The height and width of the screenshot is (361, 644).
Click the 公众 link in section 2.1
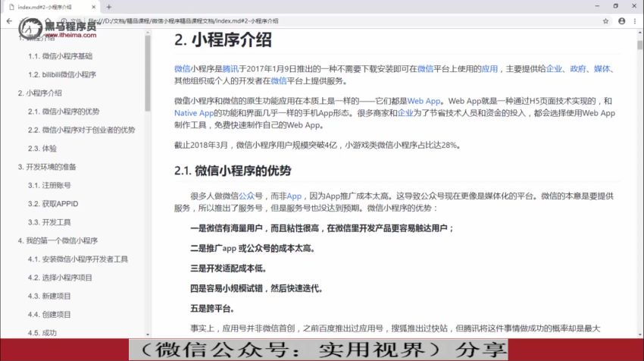[x=247, y=196]
